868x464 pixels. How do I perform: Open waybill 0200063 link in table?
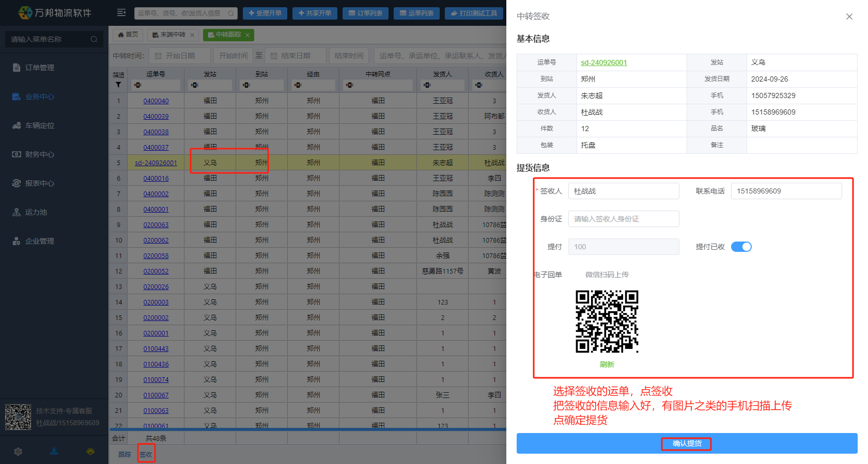tap(156, 225)
